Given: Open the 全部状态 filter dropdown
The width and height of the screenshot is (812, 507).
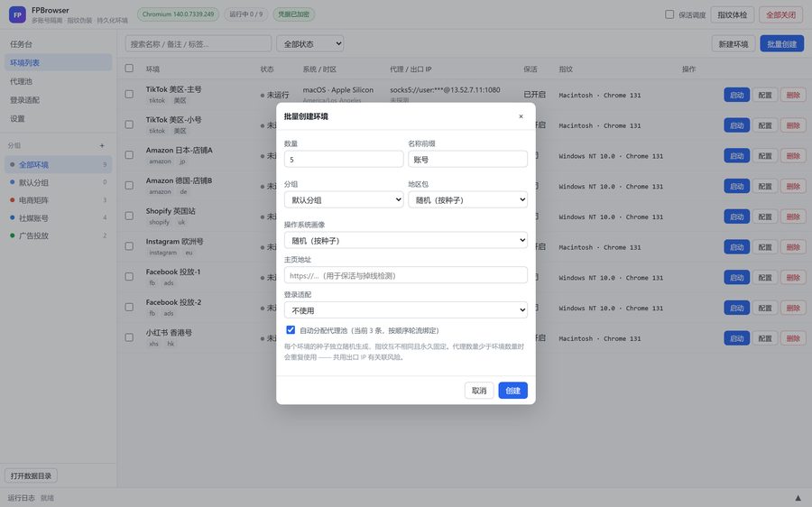Looking at the screenshot, I should coord(310,44).
